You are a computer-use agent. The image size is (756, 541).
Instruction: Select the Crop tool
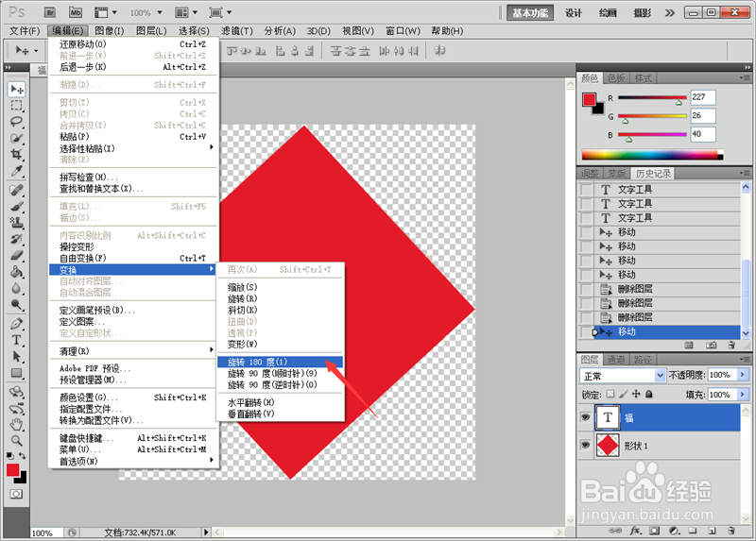[x=17, y=155]
